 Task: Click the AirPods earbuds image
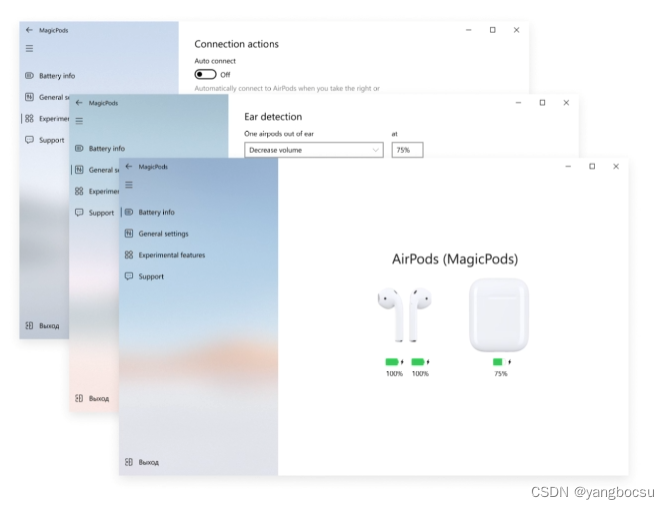point(405,315)
